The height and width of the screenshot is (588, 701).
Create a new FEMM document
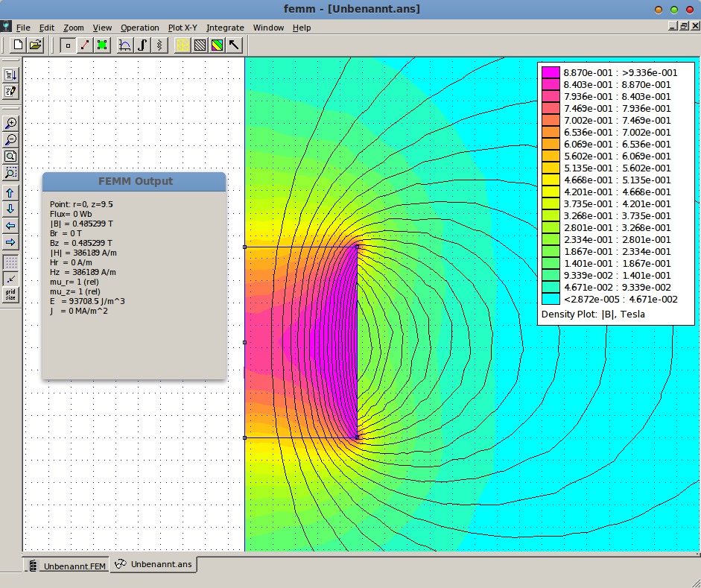[19, 45]
